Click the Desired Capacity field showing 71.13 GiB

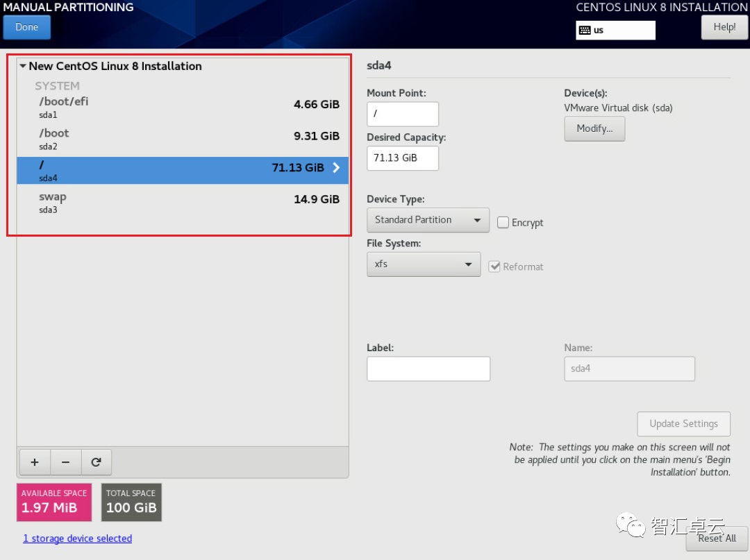pyautogui.click(x=403, y=158)
